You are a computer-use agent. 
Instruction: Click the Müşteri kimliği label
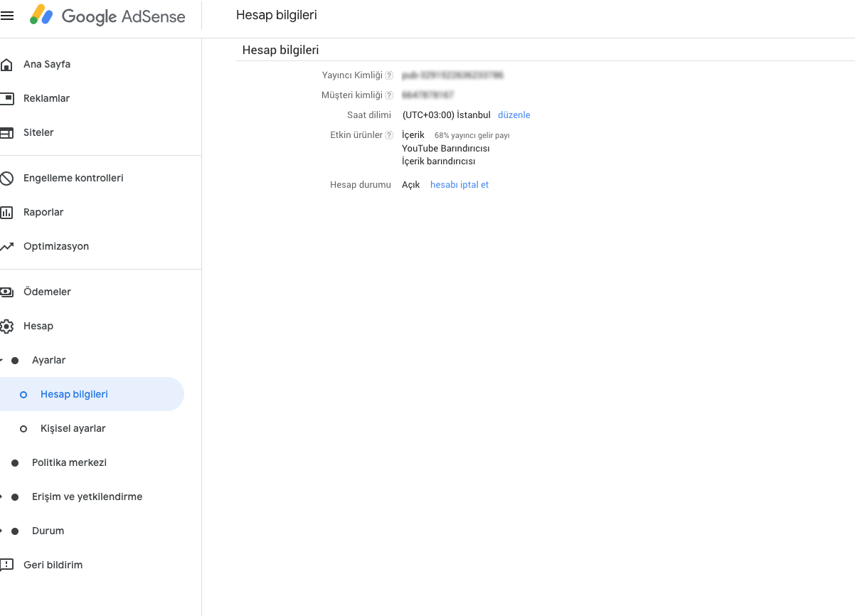352,95
